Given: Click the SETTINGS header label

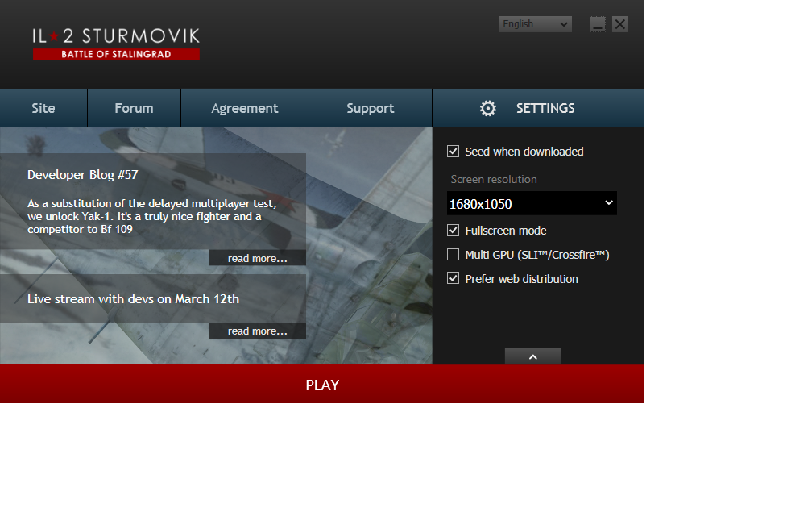Looking at the screenshot, I should pos(545,108).
